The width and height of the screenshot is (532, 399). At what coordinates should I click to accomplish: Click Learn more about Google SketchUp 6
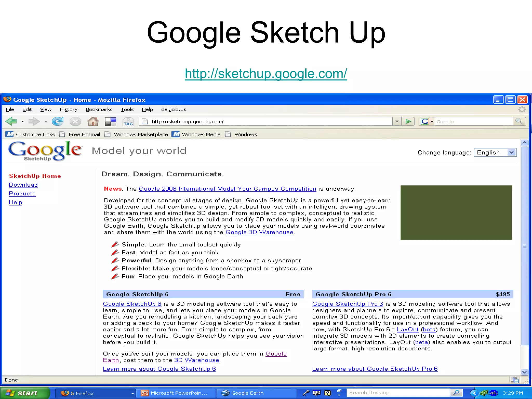tap(159, 369)
